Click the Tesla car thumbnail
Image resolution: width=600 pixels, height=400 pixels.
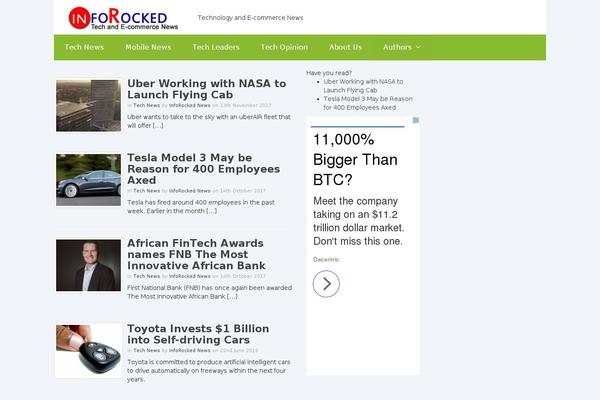88,180
